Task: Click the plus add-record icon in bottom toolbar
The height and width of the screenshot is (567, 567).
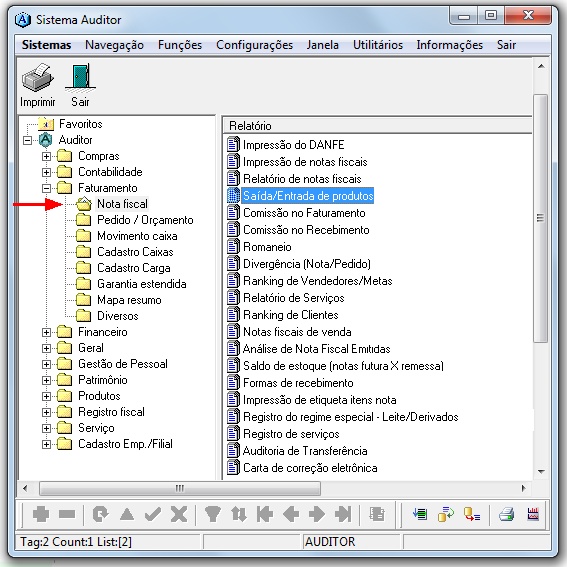Action: [x=41, y=514]
